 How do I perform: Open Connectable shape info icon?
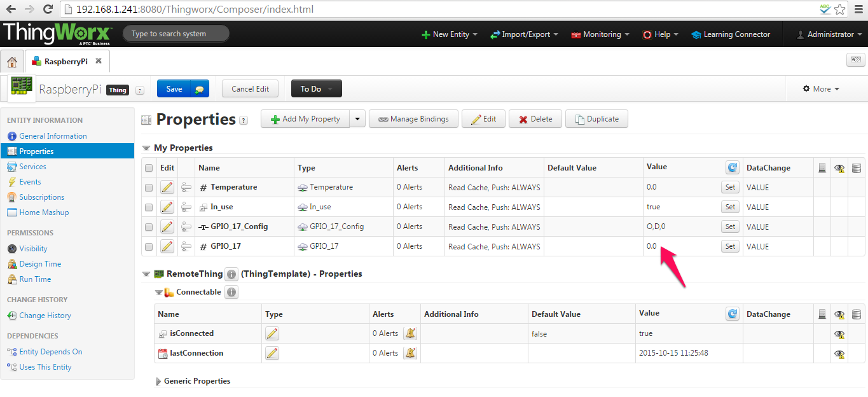[231, 293]
